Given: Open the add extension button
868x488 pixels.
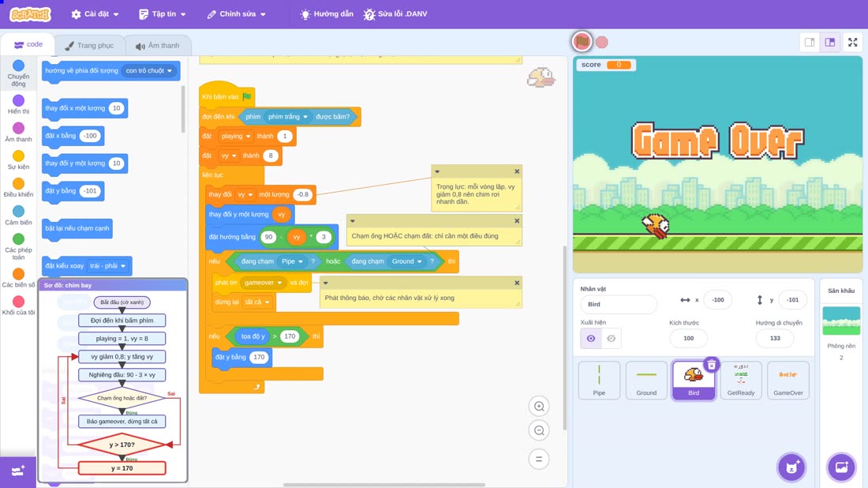Looking at the screenshot, I should [x=18, y=471].
